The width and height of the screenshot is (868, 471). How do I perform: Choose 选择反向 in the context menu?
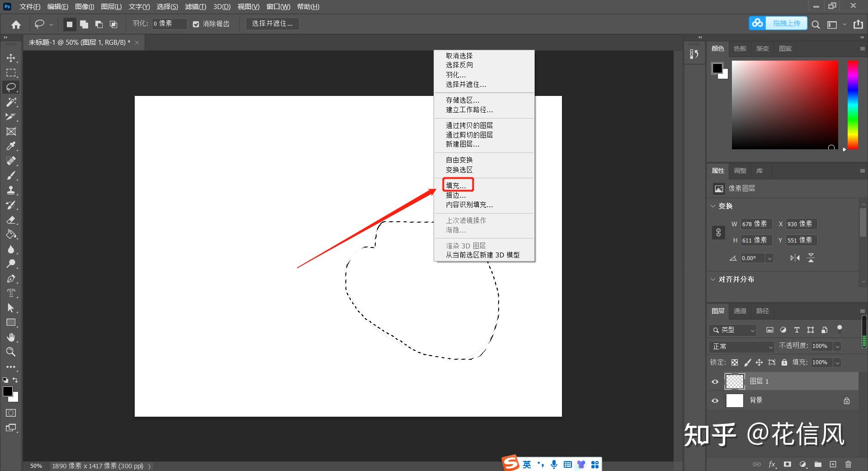pyautogui.click(x=459, y=65)
